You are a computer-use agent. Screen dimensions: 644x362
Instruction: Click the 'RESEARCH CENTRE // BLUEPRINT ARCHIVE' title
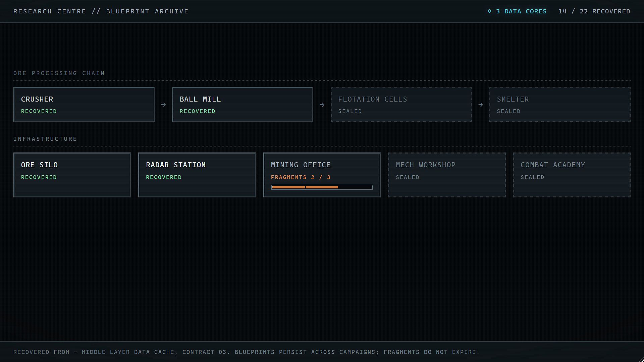(x=101, y=11)
